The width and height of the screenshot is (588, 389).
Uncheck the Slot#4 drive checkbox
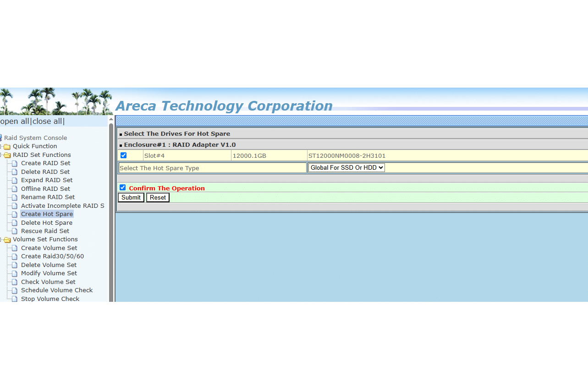point(123,156)
